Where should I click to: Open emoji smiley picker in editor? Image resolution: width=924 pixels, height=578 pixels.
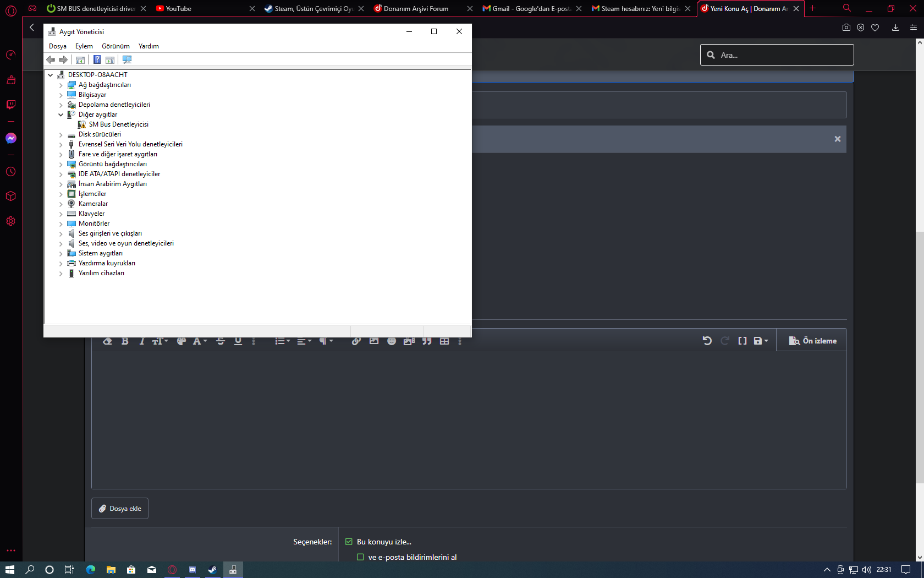[392, 341]
